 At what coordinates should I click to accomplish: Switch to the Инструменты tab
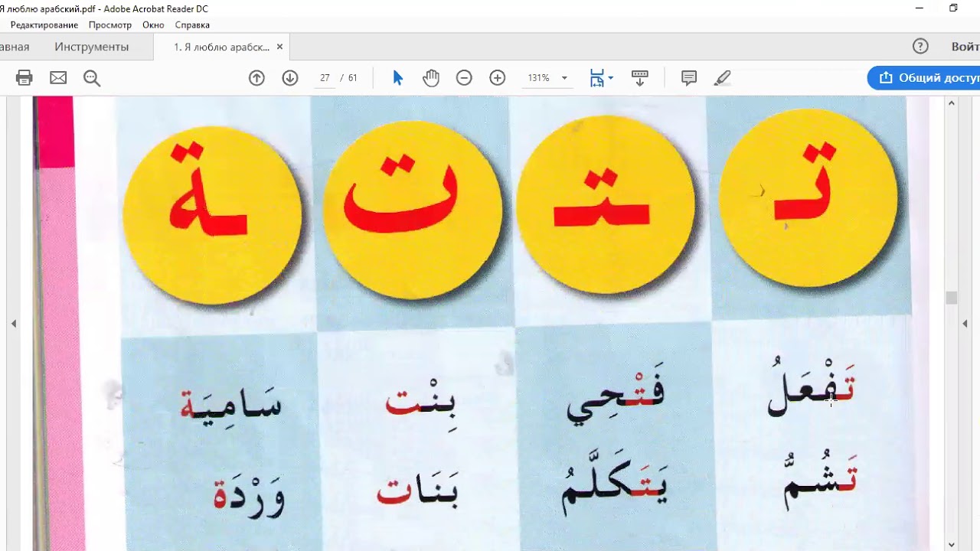tap(92, 47)
